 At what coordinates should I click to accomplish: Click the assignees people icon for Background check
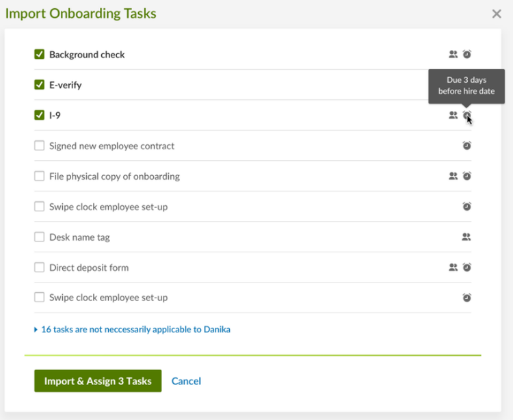(x=453, y=54)
